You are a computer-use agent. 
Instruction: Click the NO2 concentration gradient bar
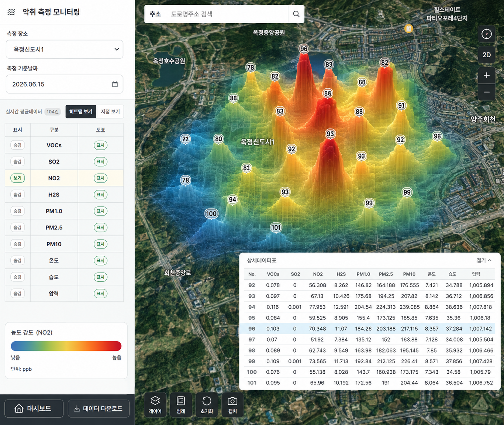(66, 346)
